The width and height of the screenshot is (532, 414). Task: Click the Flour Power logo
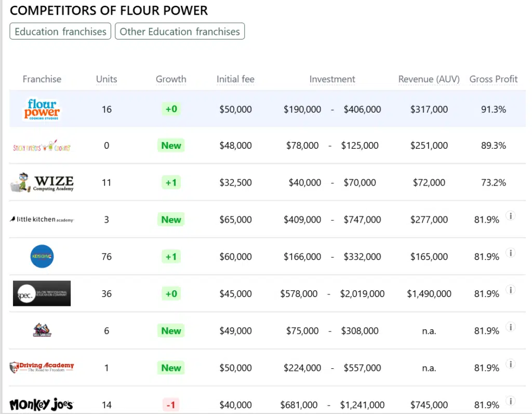42,109
